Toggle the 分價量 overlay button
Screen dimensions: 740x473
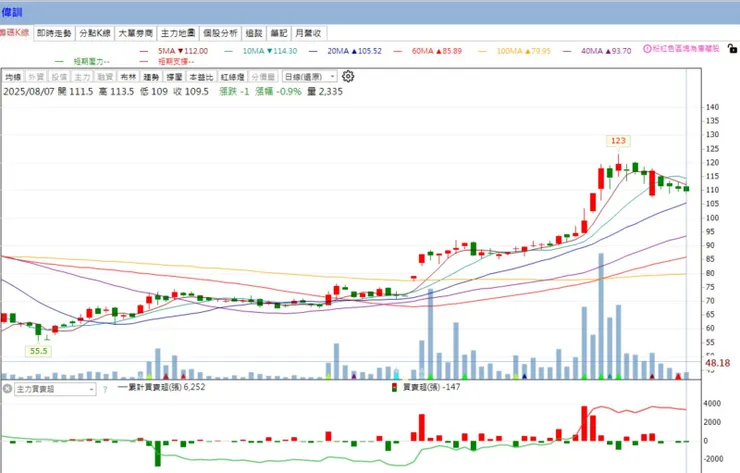click(x=263, y=77)
